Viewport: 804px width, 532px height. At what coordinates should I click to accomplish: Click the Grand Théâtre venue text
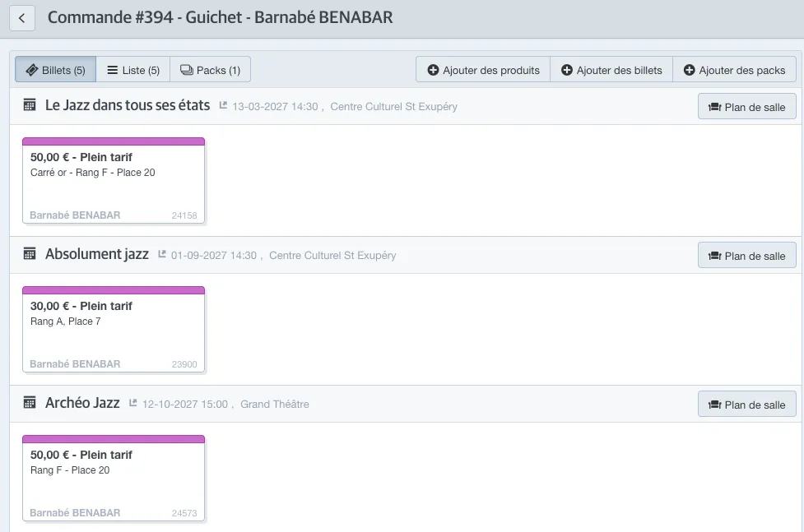tap(275, 405)
